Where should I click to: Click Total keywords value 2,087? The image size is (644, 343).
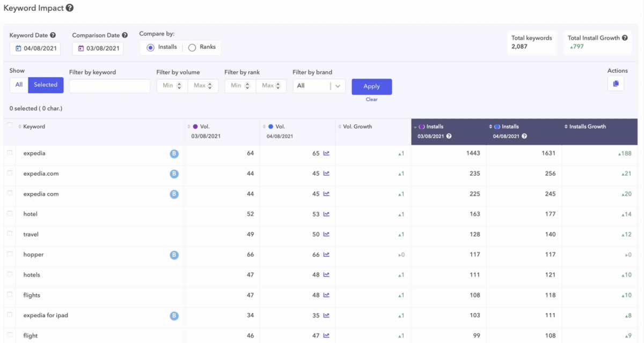coord(519,47)
